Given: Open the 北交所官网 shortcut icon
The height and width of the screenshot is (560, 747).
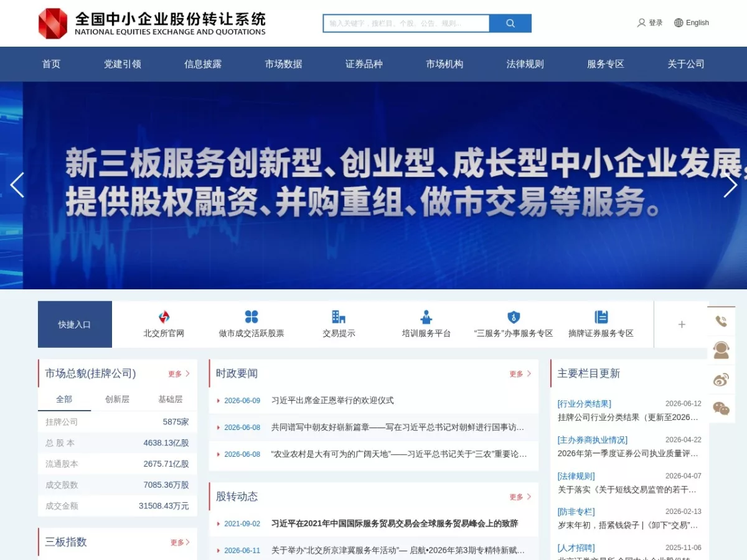Looking at the screenshot, I should [164, 317].
